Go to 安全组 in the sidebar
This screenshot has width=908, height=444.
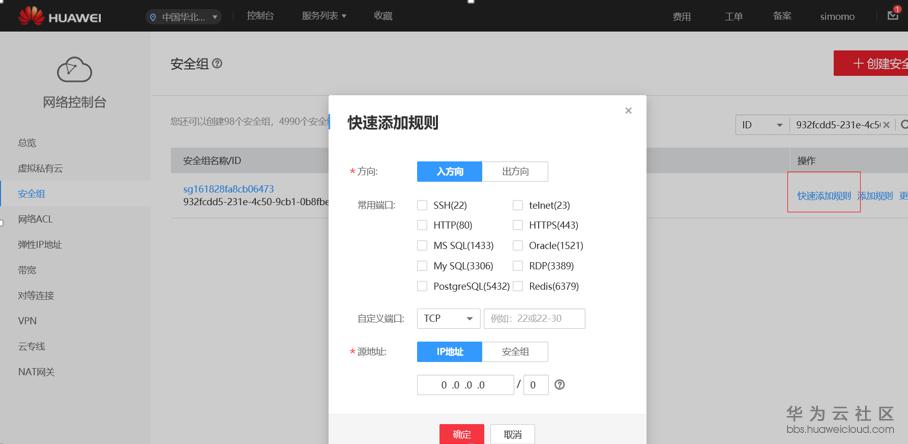point(31,194)
